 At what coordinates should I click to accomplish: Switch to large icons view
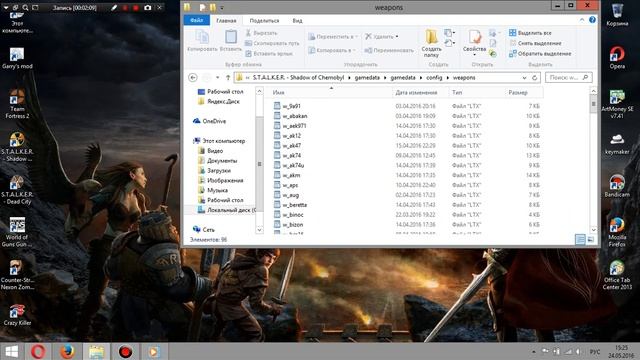pos(591,240)
